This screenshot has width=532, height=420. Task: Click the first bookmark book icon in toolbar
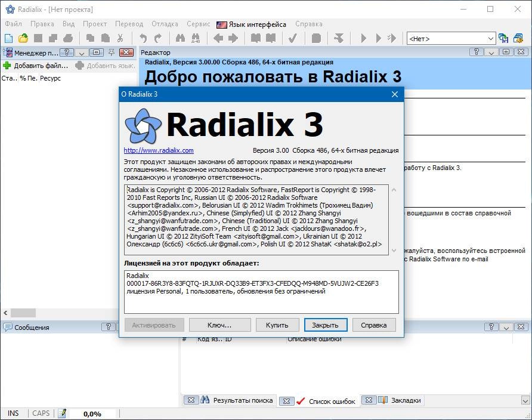tap(255, 38)
